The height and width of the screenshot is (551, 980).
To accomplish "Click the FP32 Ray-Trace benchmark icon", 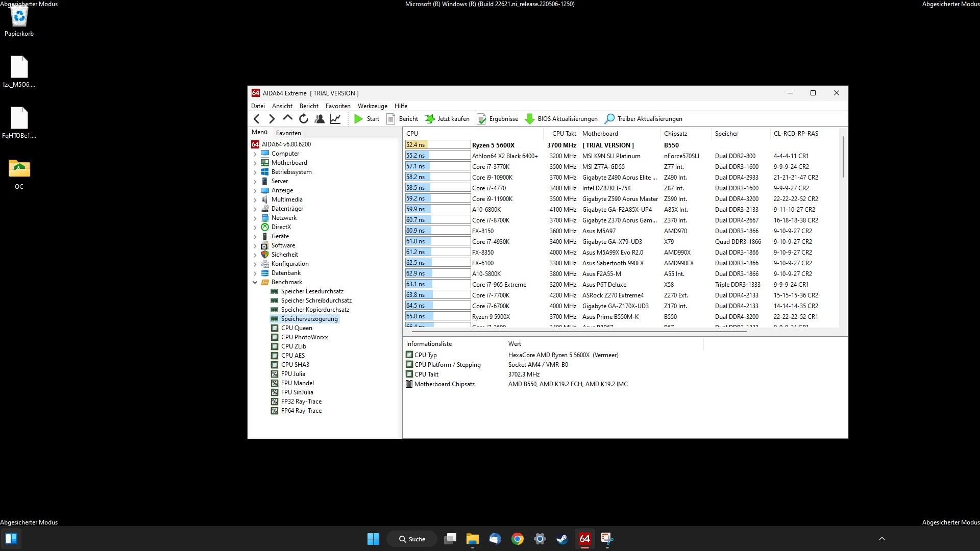I will click(x=274, y=401).
